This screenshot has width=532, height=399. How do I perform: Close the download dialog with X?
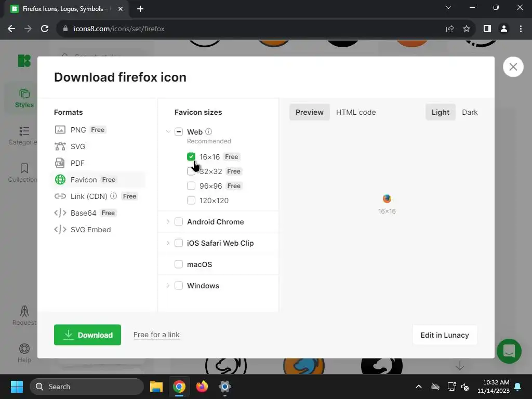[x=513, y=67]
